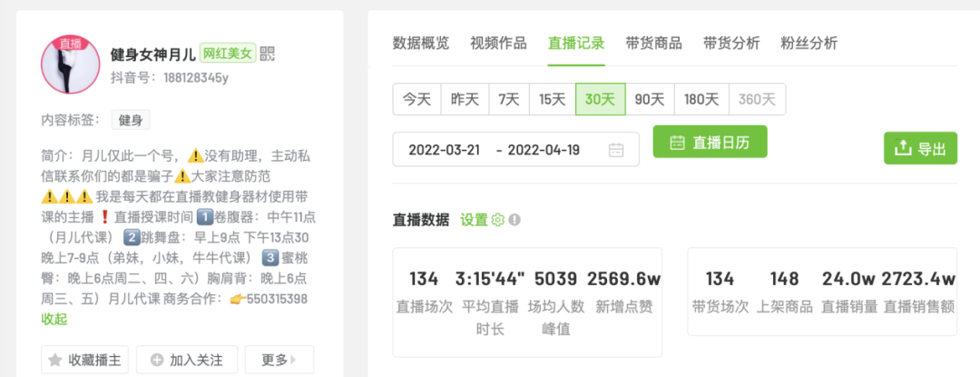Collapse the bio with 收起
980x377 pixels.
pos(54,319)
